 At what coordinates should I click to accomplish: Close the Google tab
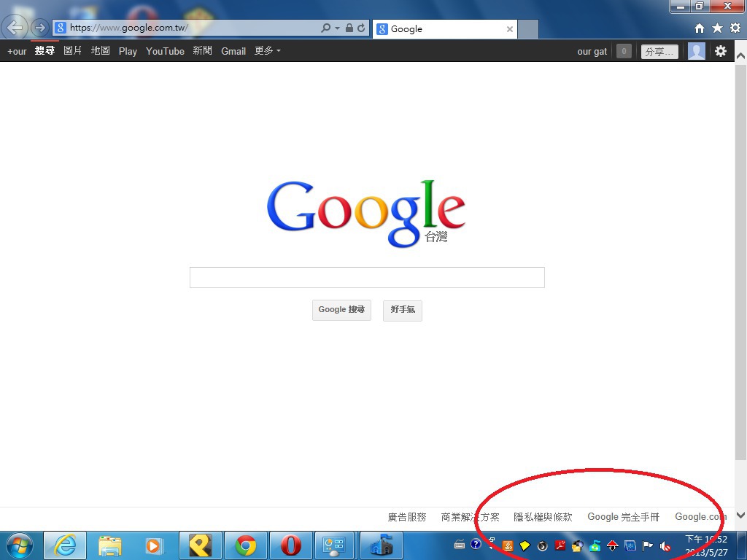pyautogui.click(x=510, y=29)
